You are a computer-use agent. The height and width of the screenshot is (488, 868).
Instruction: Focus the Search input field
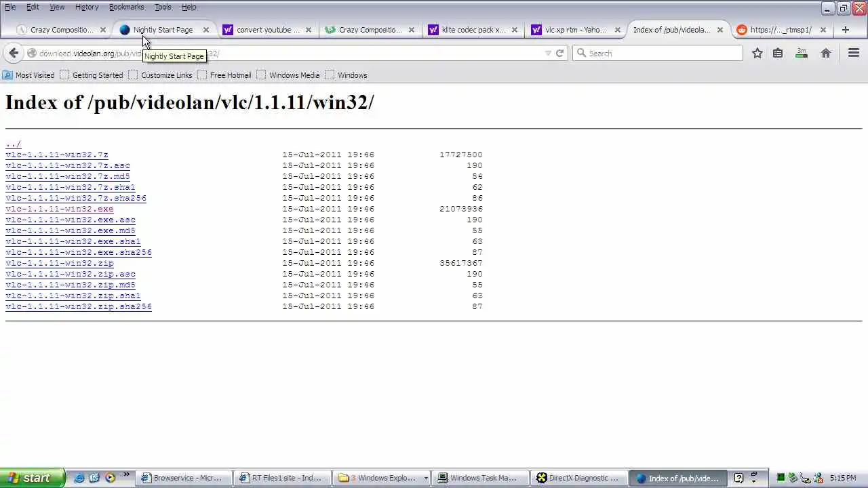coord(658,53)
